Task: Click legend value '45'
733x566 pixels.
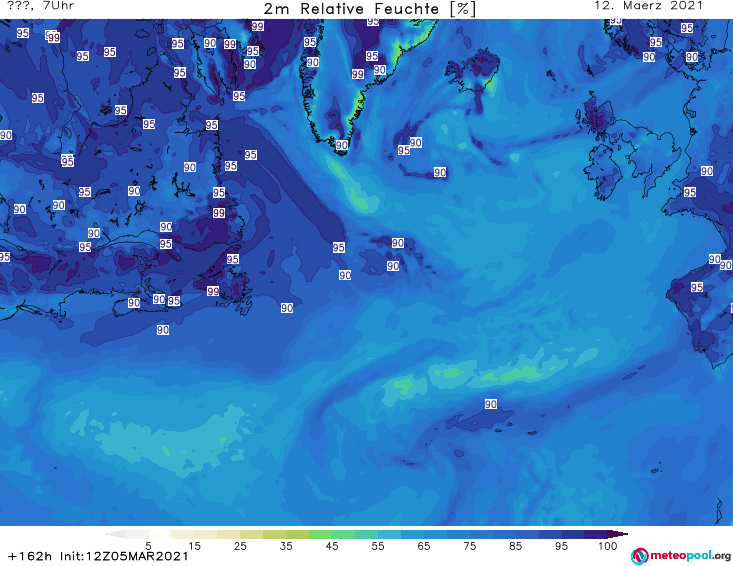Action: coord(332,546)
